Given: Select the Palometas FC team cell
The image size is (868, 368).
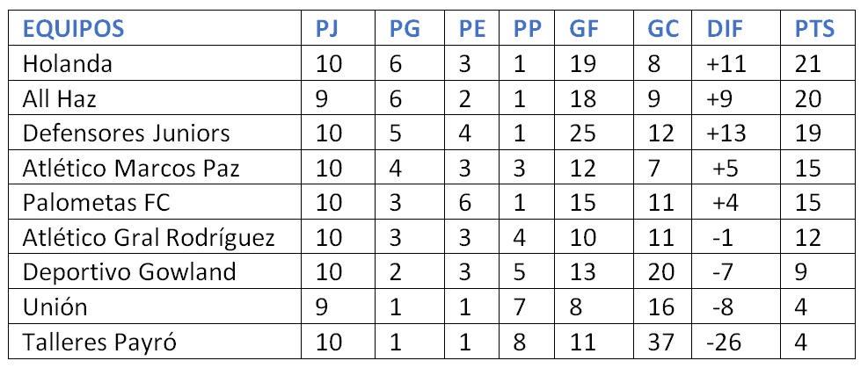Looking at the screenshot, I should coord(96,202).
